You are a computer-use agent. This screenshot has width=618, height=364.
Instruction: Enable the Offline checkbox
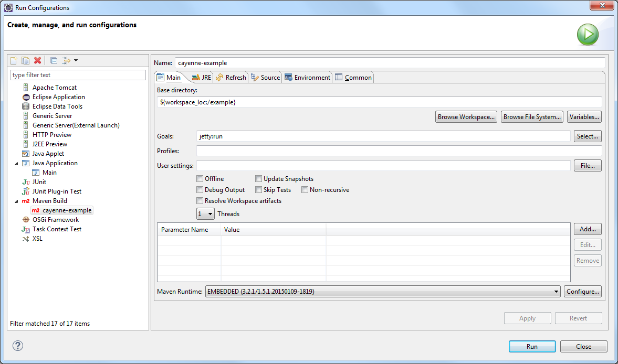coord(200,179)
